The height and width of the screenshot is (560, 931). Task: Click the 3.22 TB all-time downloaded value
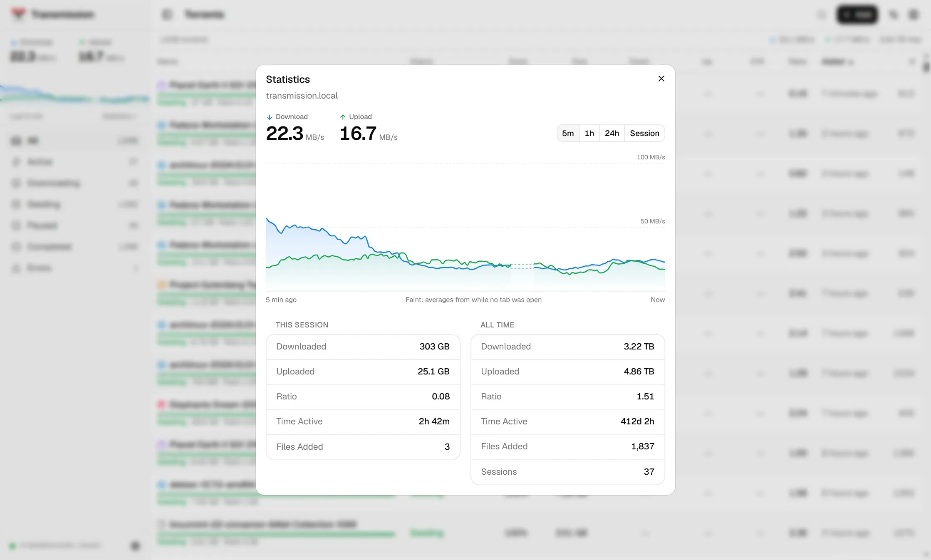point(639,347)
